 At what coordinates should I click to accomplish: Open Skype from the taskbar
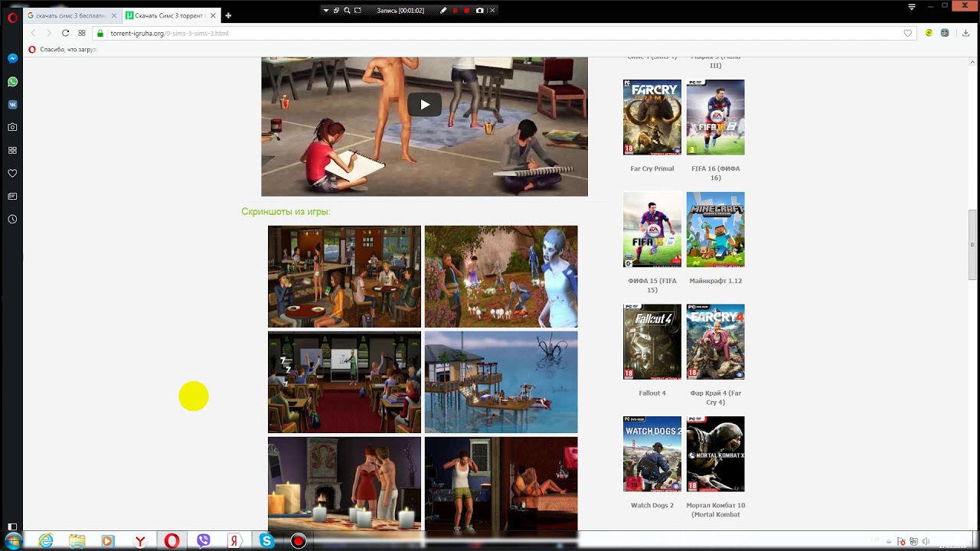click(266, 541)
